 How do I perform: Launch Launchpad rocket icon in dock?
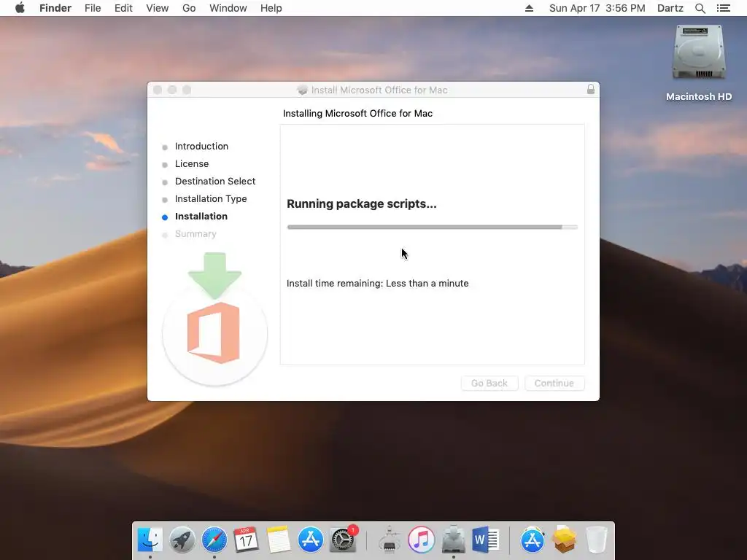182,540
